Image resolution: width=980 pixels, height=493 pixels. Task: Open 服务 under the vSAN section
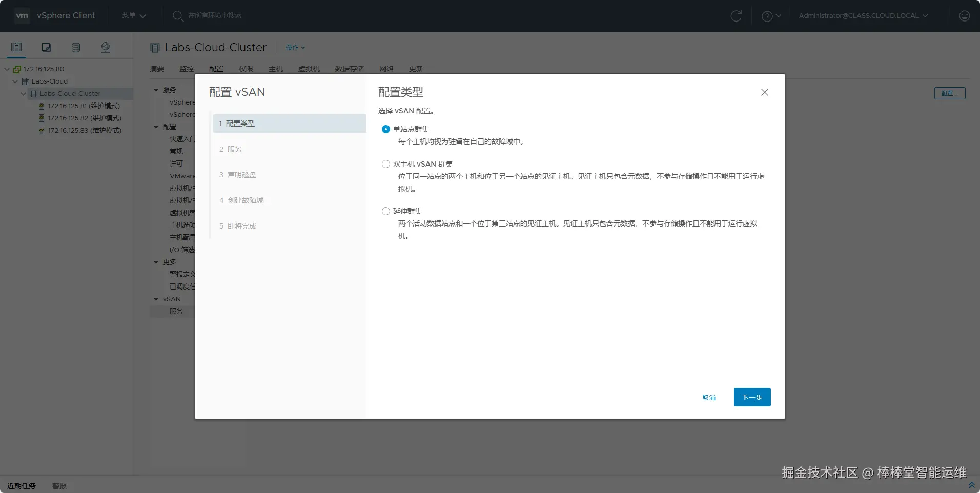[176, 311]
